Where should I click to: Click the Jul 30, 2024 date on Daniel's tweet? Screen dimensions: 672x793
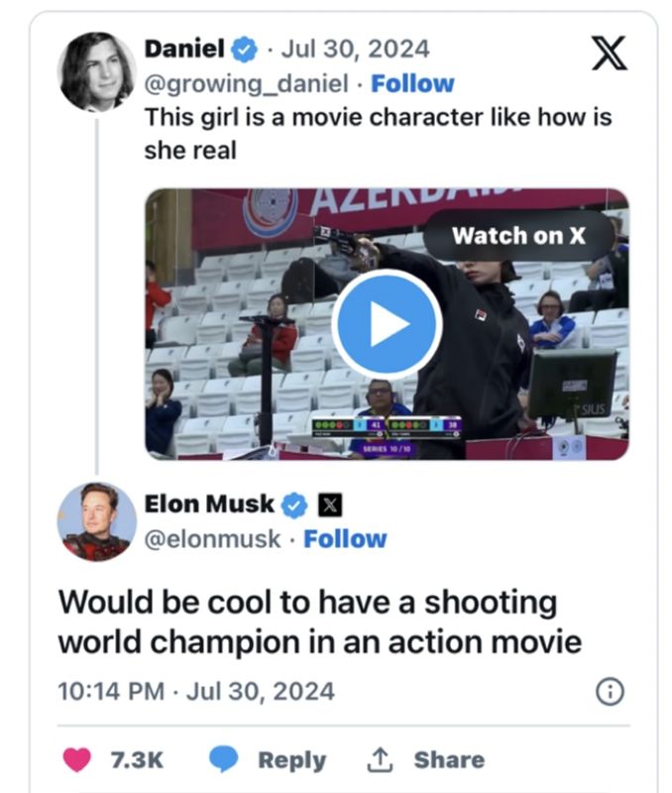click(357, 48)
